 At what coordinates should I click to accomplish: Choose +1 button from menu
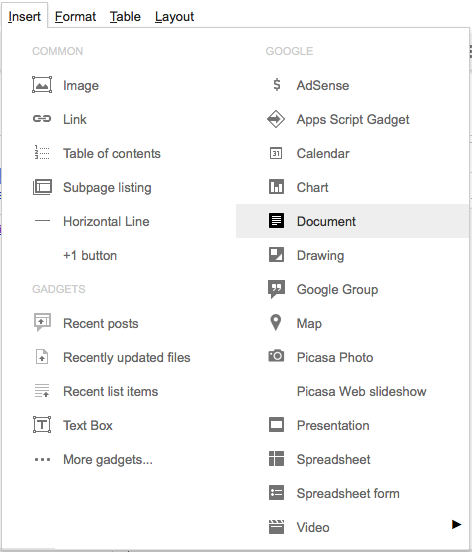[90, 256]
